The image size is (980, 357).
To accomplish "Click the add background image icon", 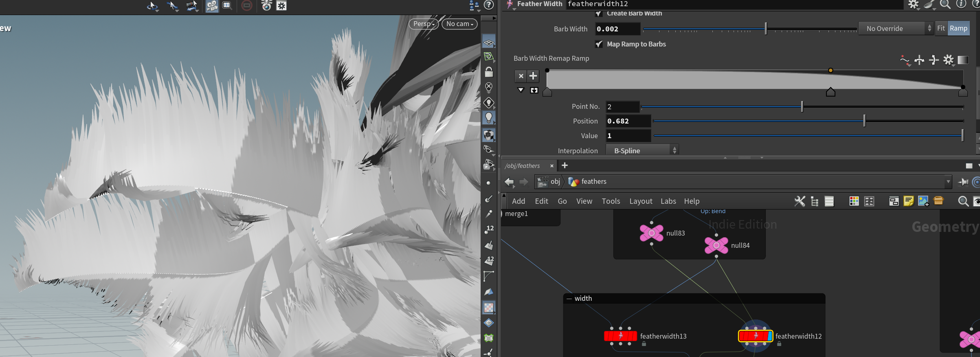I will coord(923,201).
